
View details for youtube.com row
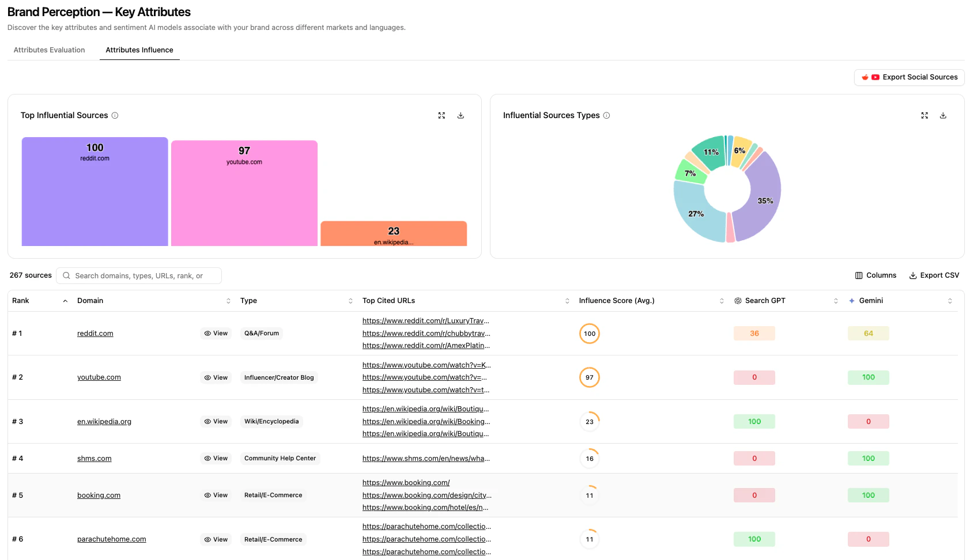point(216,377)
